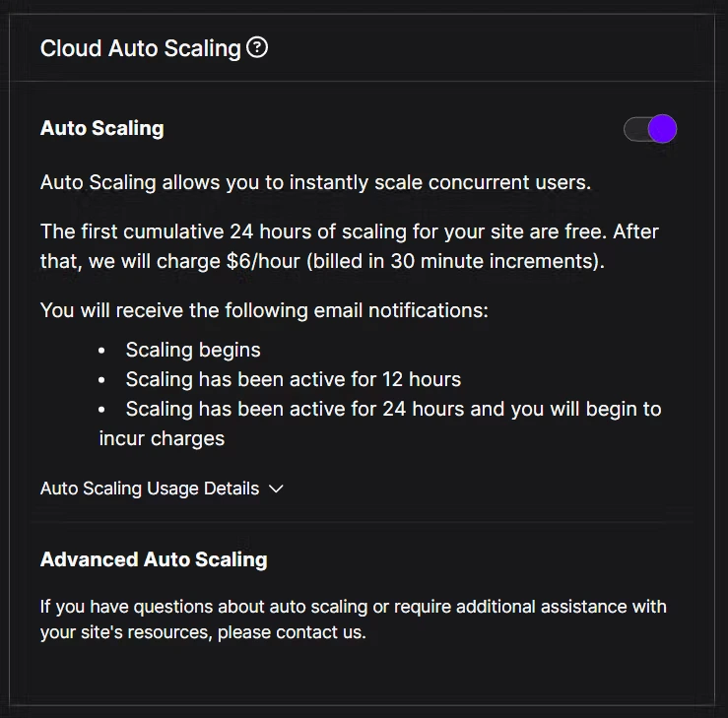Open the Auto Scaling Usage Details label
This screenshot has width=728, height=718.
coord(150,489)
